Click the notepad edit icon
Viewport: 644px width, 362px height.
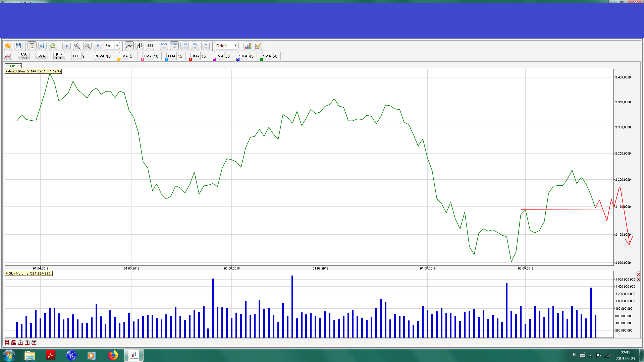pyautogui.click(x=258, y=46)
